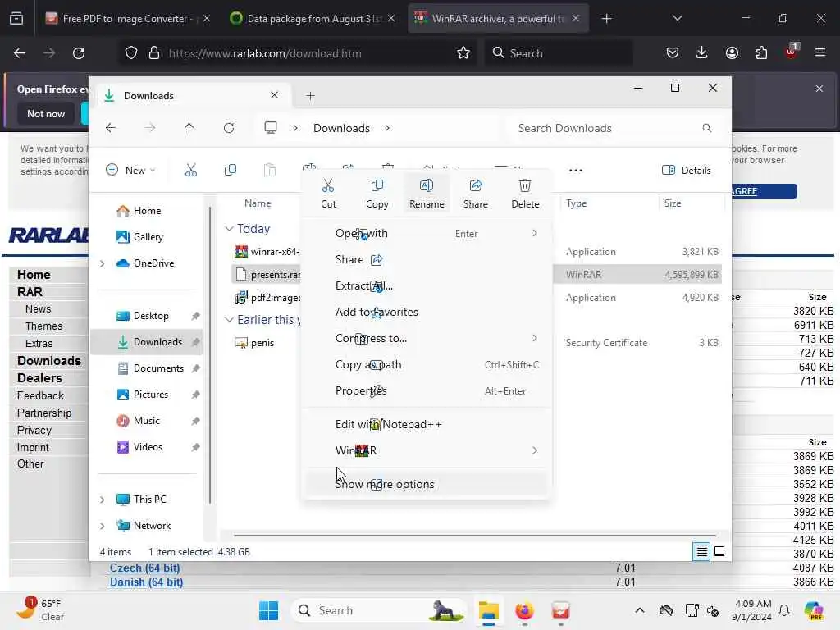Switch to details list view icon
This screenshot has height=630, width=840.
(701, 551)
